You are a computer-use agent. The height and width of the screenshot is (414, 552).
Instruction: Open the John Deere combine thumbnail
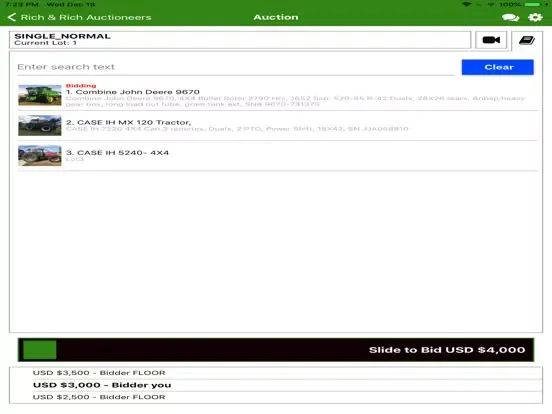(x=40, y=95)
